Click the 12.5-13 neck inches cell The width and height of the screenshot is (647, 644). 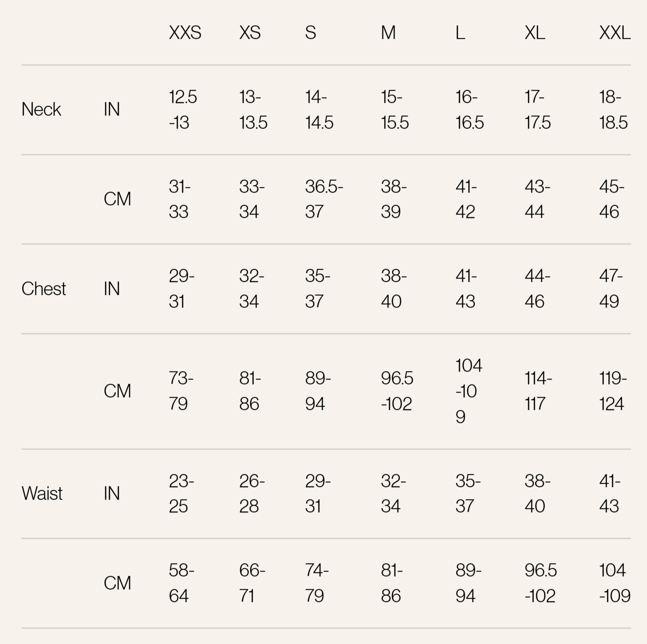tap(183, 110)
